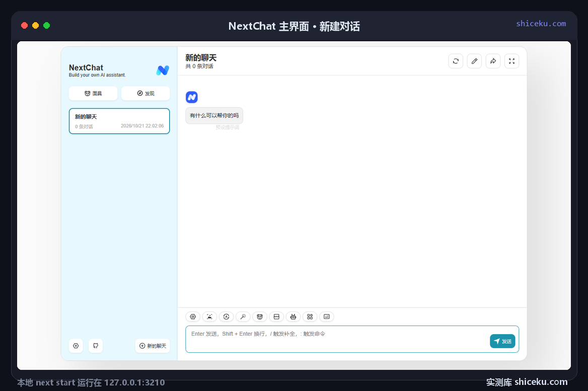Open the 发现 discover button
The width and height of the screenshot is (588, 391).
(145, 93)
